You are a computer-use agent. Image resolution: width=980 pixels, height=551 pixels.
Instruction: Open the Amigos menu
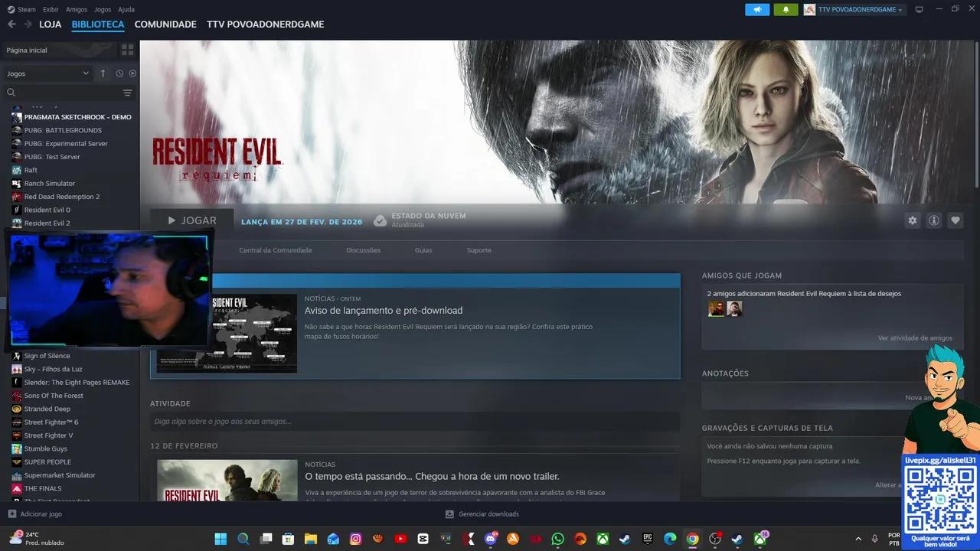pyautogui.click(x=77, y=9)
